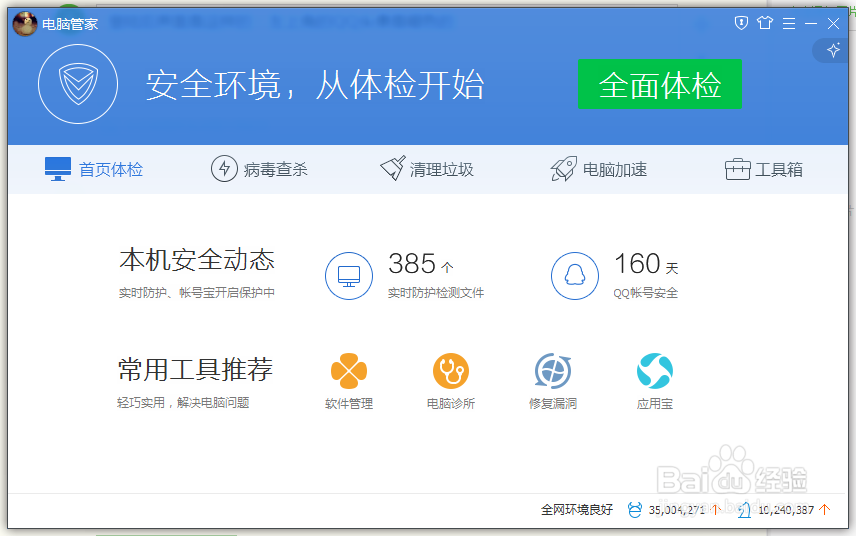Start the 全面体检 full checkup
The width and height of the screenshot is (856, 536).
pos(659,84)
